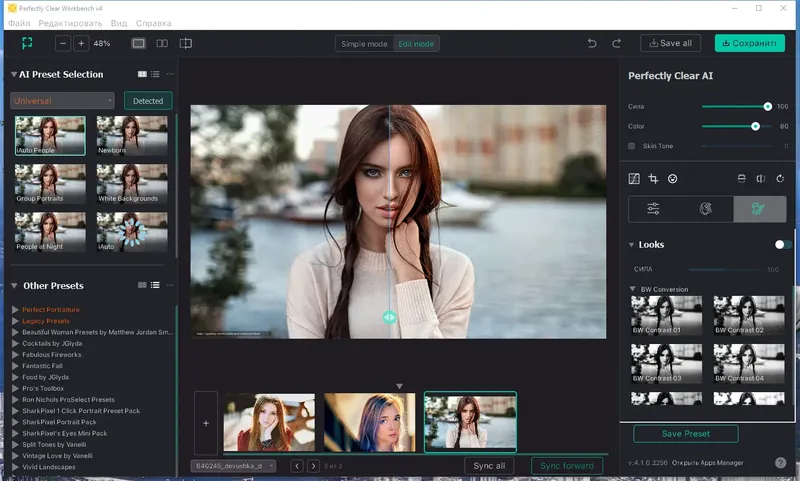Image resolution: width=800 pixels, height=481 pixels.
Task: Click the undo arrow icon
Action: [x=592, y=43]
